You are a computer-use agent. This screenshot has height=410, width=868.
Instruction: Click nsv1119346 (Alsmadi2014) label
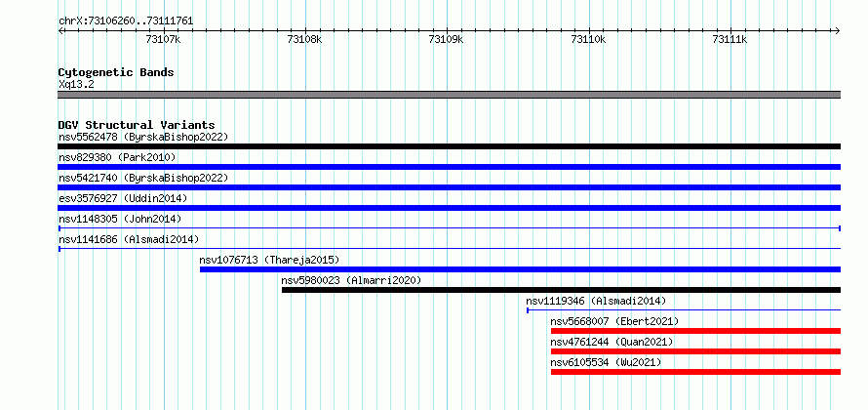coord(596,301)
